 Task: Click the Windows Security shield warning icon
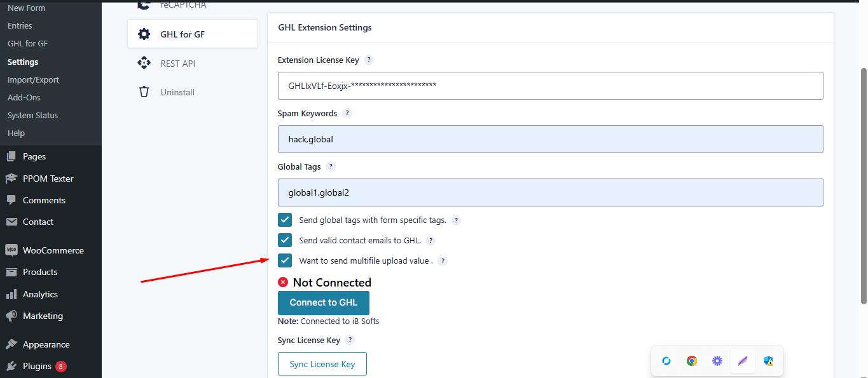coord(768,361)
